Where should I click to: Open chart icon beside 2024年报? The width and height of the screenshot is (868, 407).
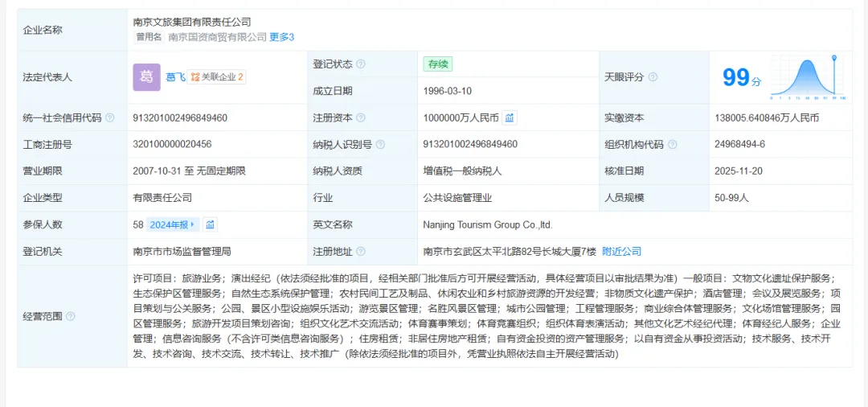[210, 225]
